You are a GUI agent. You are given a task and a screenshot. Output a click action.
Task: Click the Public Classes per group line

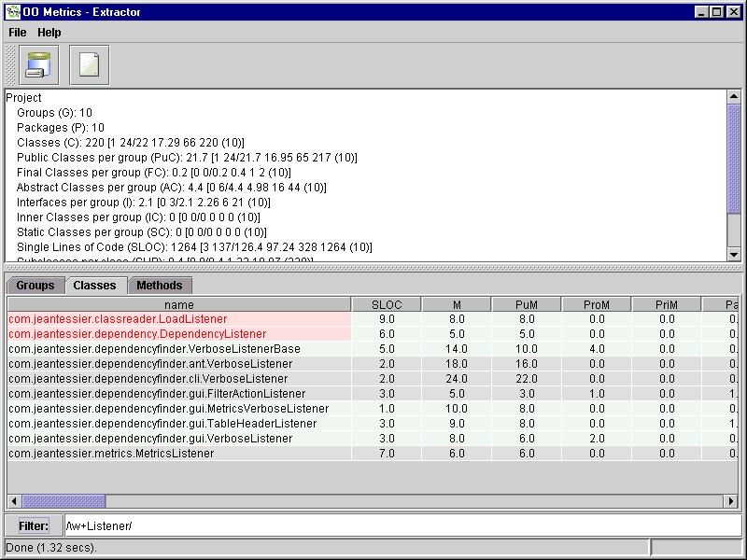187,158
